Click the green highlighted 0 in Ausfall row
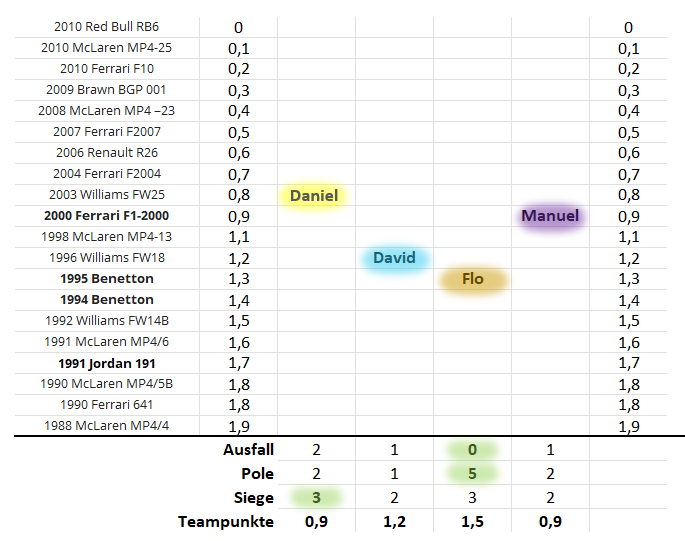This screenshot has width=685, height=541. 473,451
